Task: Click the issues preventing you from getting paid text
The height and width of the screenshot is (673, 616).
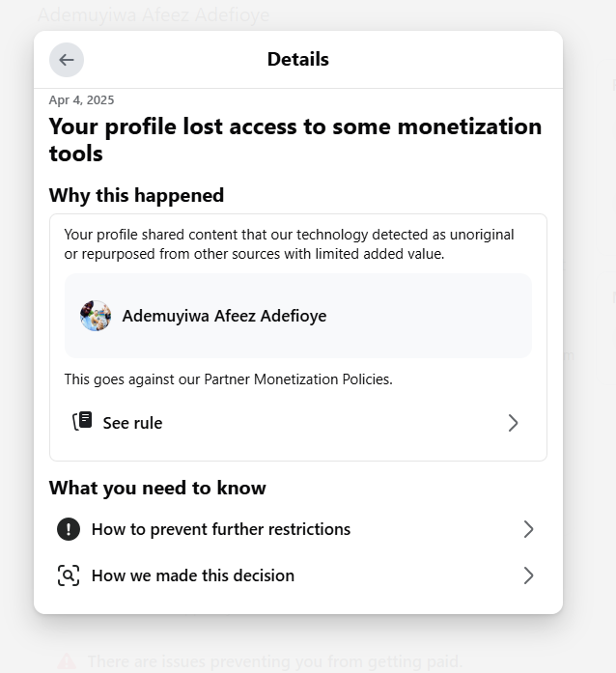Action: click(x=274, y=661)
